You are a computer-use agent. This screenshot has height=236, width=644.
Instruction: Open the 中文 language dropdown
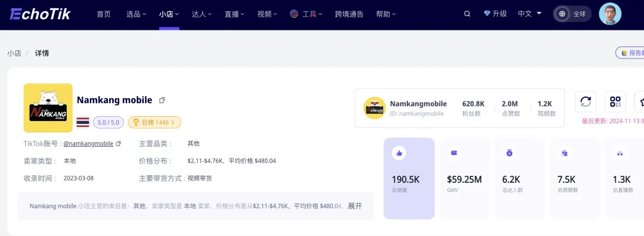[x=530, y=14]
